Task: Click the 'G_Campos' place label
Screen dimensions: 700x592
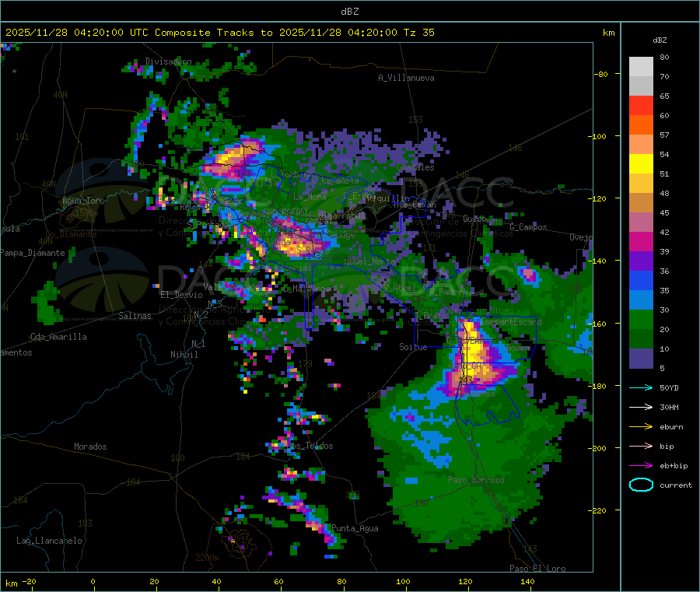Action: (x=529, y=227)
